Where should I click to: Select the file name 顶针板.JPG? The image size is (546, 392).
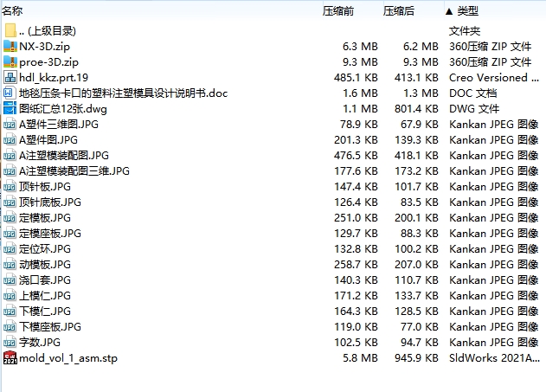[x=45, y=187]
